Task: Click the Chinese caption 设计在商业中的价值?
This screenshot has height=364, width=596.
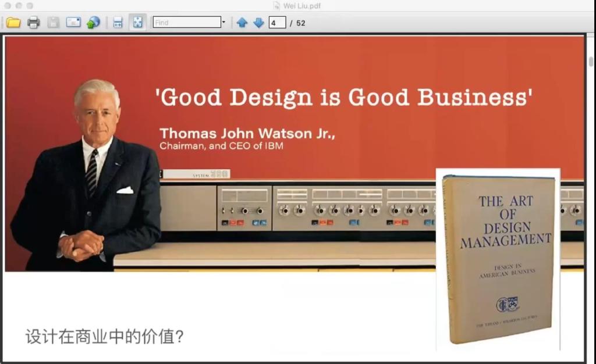Action: tap(105, 337)
